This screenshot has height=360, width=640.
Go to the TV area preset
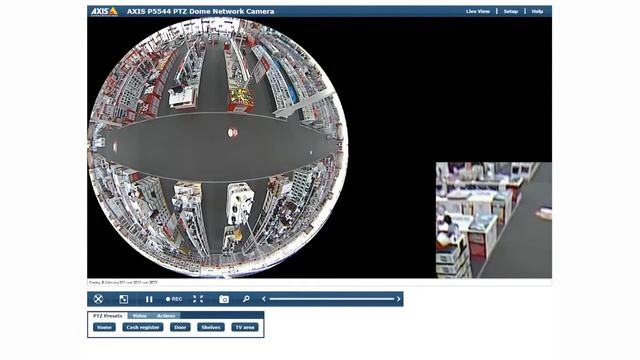coord(245,327)
